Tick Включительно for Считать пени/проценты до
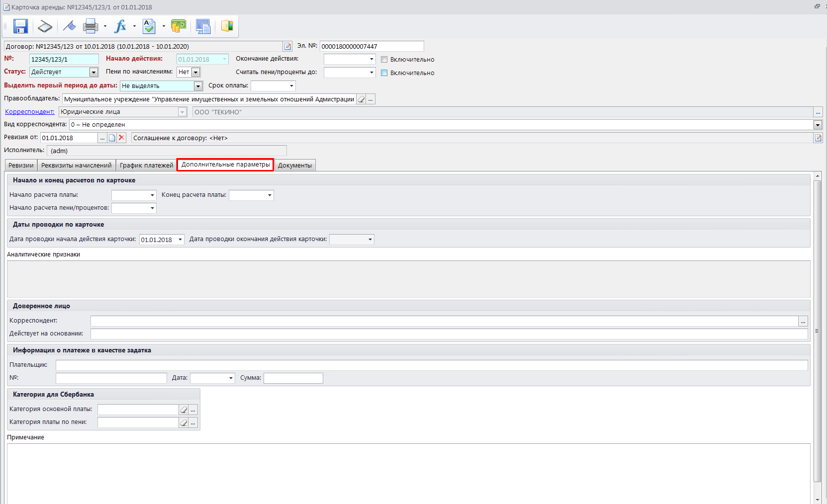 coord(384,73)
